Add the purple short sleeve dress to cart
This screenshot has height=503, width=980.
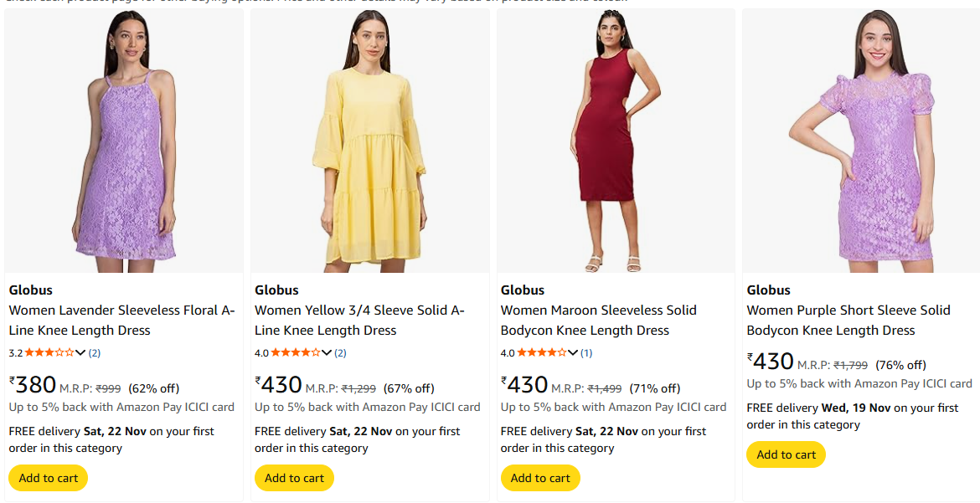(786, 454)
